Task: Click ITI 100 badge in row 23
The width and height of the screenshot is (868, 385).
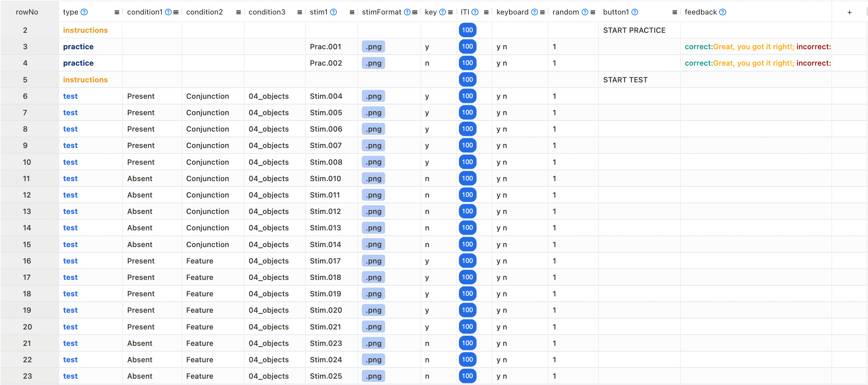Action: 467,376
